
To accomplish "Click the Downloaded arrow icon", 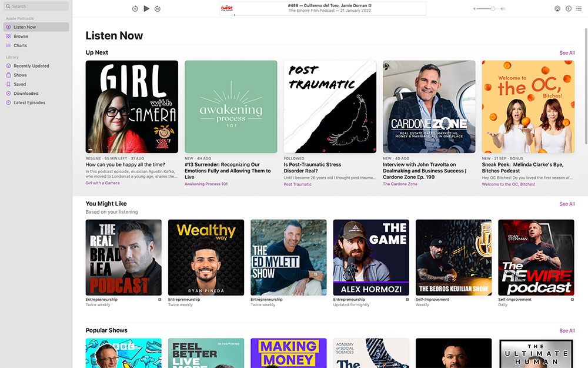I will pyautogui.click(x=8, y=94).
